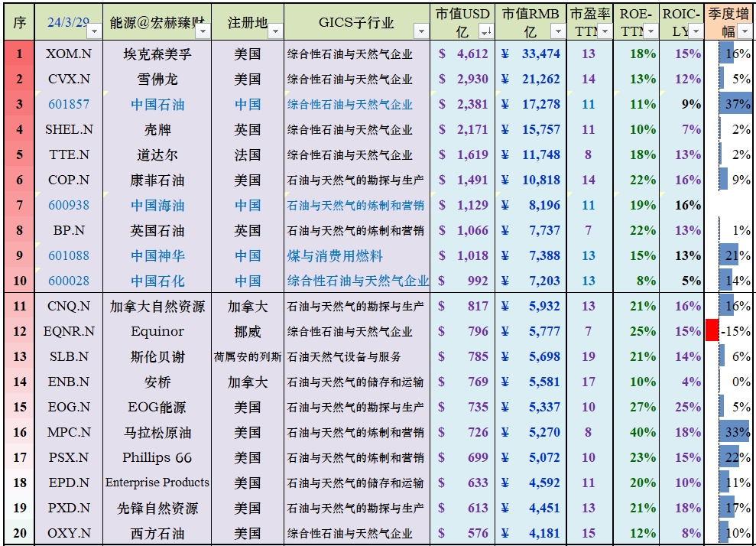Select company name 雪佛龙
Viewport: 756px width, 546px height.
pyautogui.click(x=157, y=79)
